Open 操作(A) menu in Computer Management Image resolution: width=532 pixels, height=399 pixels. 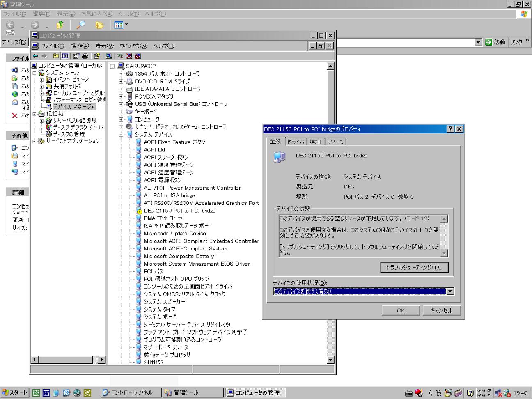point(80,46)
